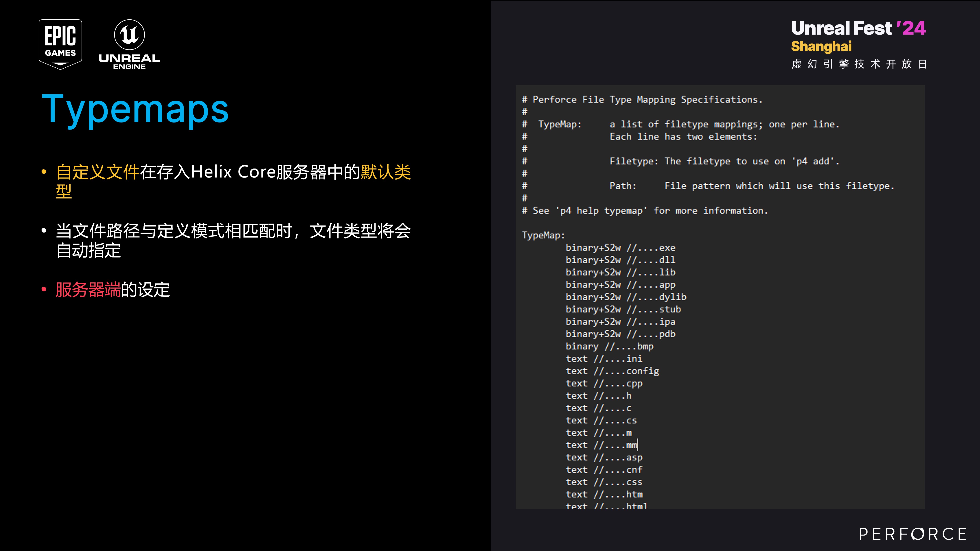Click the line 'text //....mm'
The width and height of the screenshot is (980, 551).
602,445
